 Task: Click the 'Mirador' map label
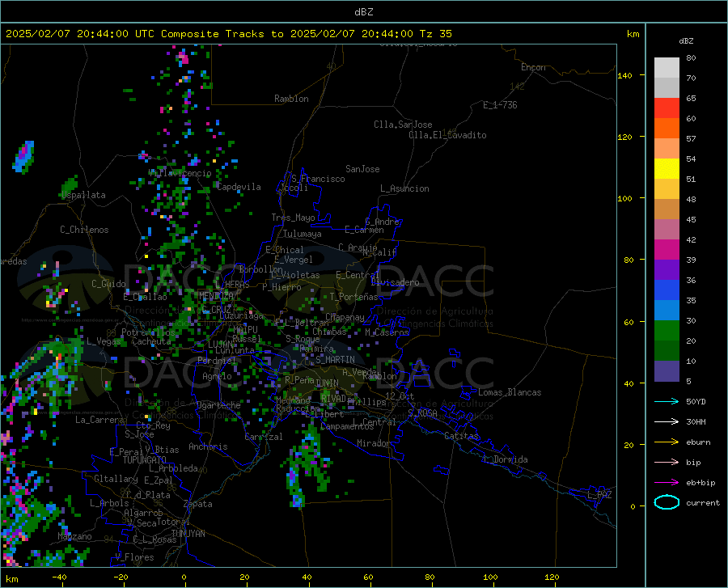coord(373,443)
